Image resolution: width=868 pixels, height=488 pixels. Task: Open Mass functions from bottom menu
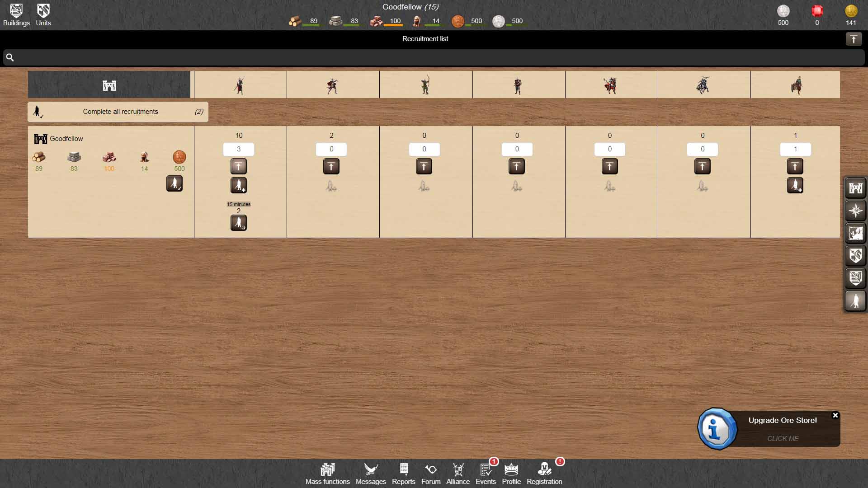327,474
